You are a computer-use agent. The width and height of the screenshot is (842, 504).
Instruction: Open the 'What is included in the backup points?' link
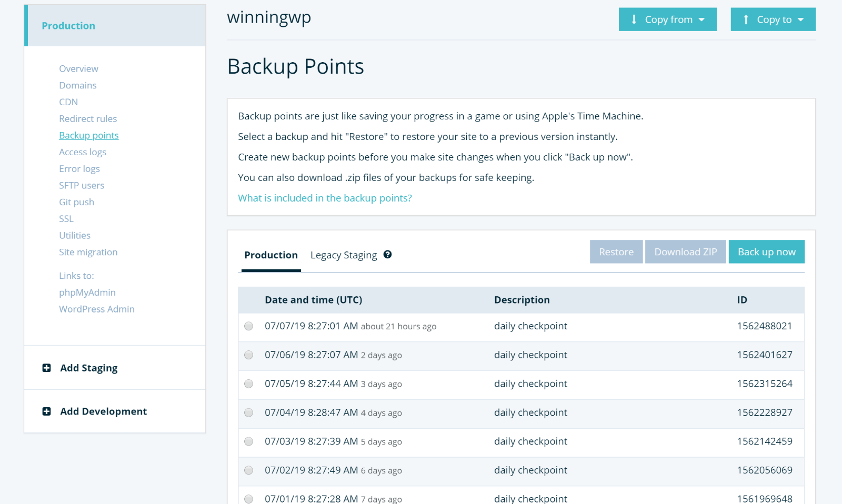click(x=325, y=198)
